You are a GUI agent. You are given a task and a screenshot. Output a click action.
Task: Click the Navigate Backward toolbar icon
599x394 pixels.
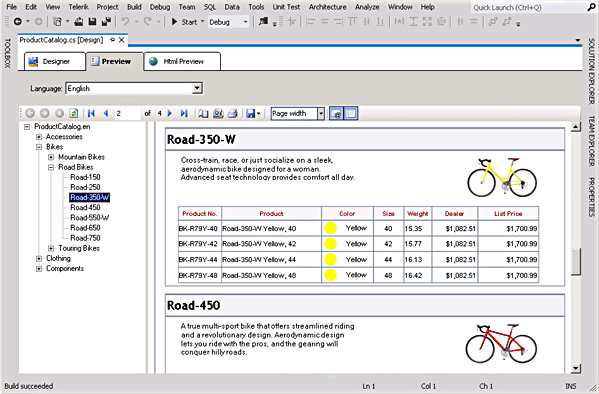[x=18, y=22]
